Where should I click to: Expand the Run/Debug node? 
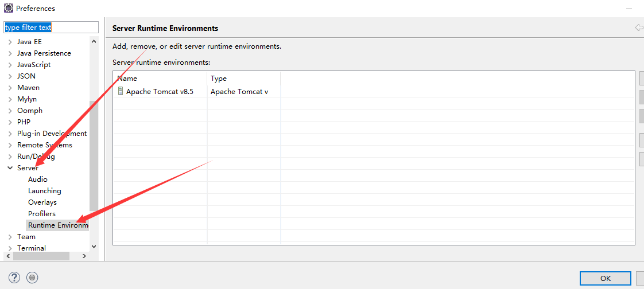(10, 157)
